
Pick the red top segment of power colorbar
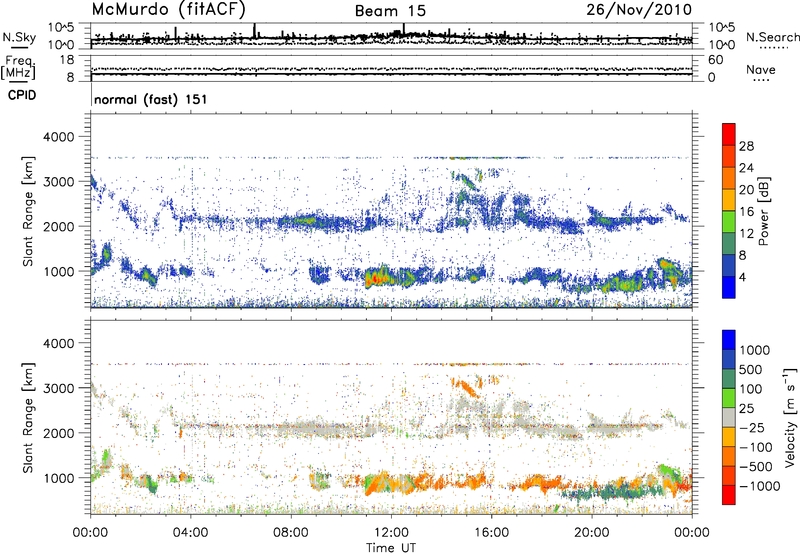click(729, 134)
